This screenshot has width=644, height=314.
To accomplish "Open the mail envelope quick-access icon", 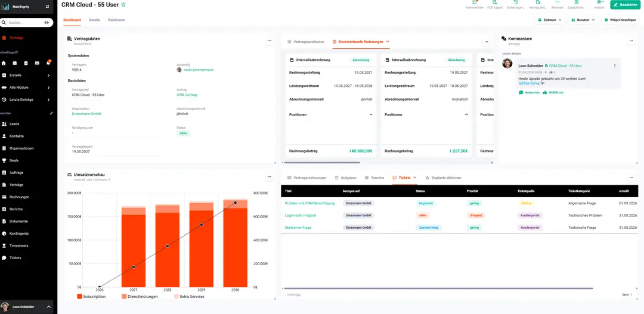I will (x=37, y=63).
